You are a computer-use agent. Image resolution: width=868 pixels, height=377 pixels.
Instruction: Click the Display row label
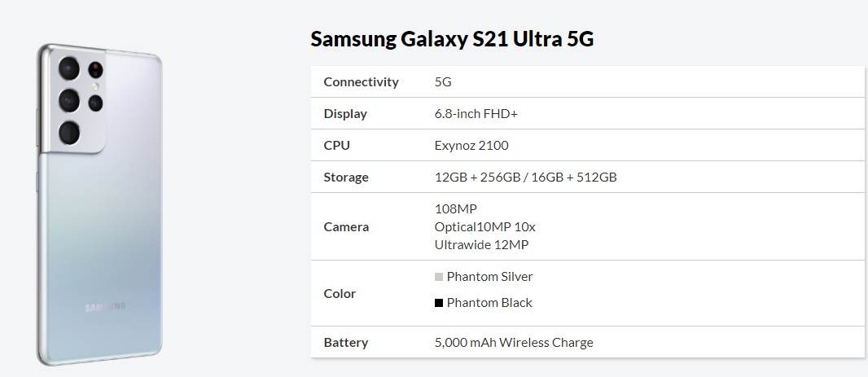(x=345, y=113)
